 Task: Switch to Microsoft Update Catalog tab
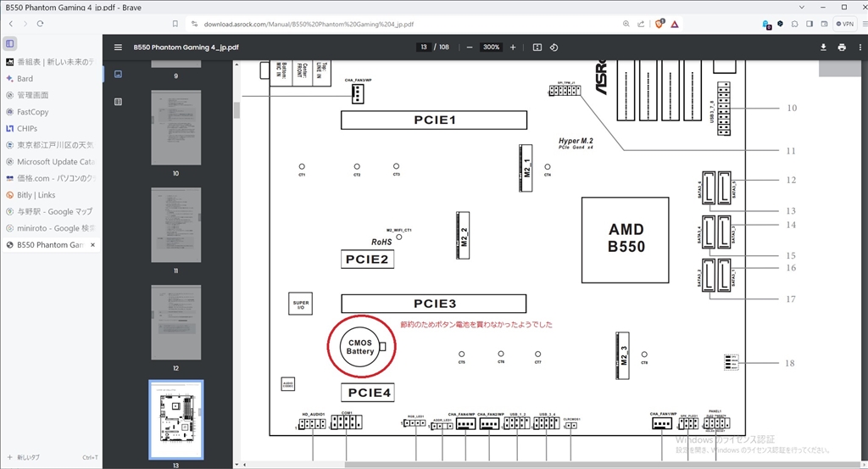point(52,162)
